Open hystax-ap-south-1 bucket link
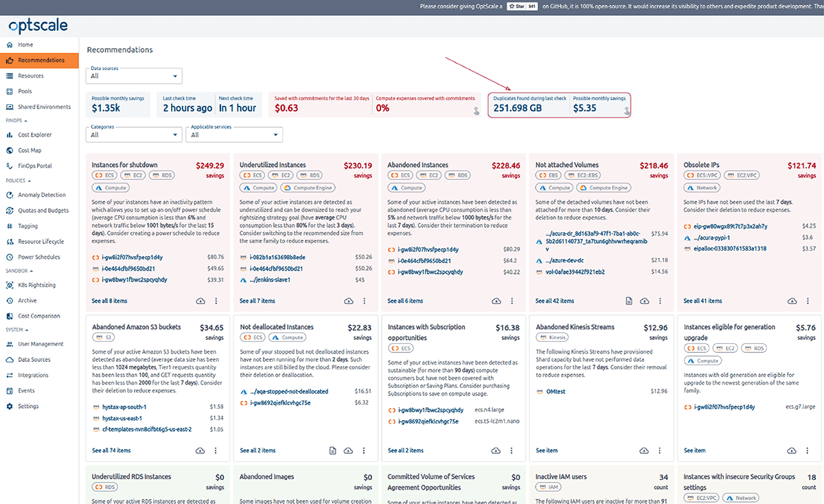The width and height of the screenshot is (824, 504). click(123, 406)
